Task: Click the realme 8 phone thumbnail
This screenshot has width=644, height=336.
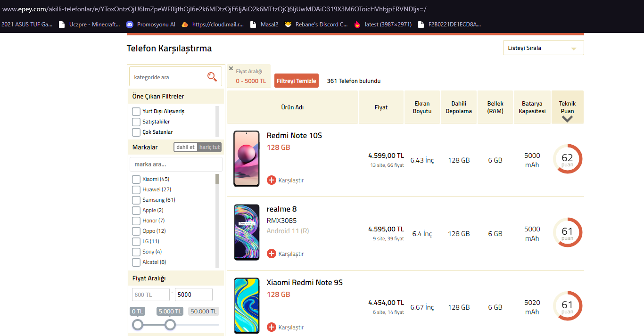Action: point(247,232)
